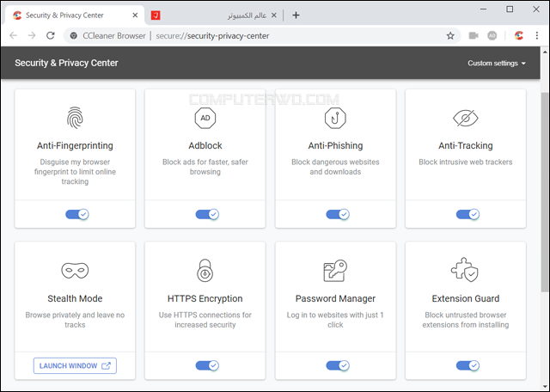Click the Stealth Mode mask icon

click(x=75, y=271)
